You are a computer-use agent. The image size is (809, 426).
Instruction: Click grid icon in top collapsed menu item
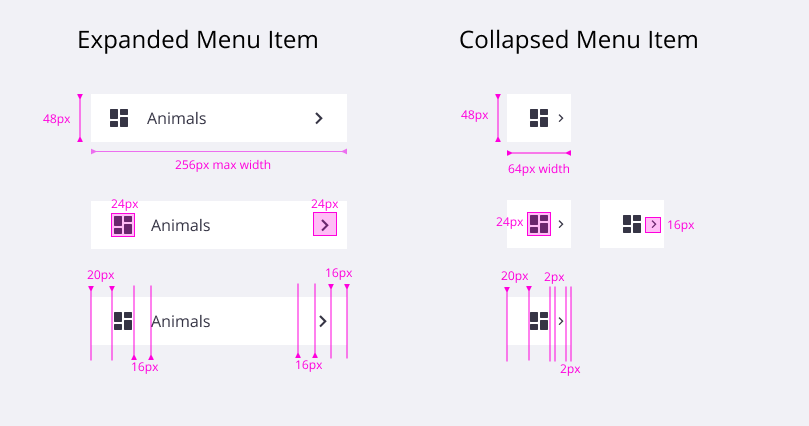pyautogui.click(x=539, y=118)
